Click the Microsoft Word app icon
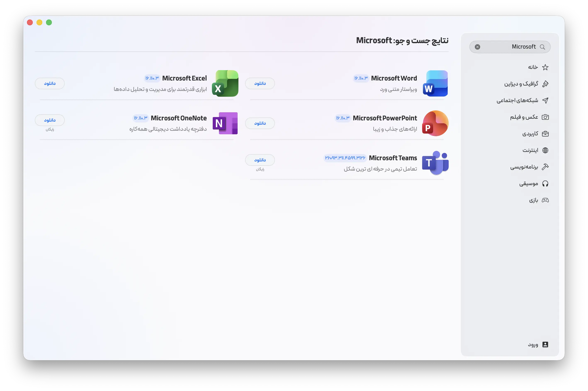 pyautogui.click(x=435, y=83)
